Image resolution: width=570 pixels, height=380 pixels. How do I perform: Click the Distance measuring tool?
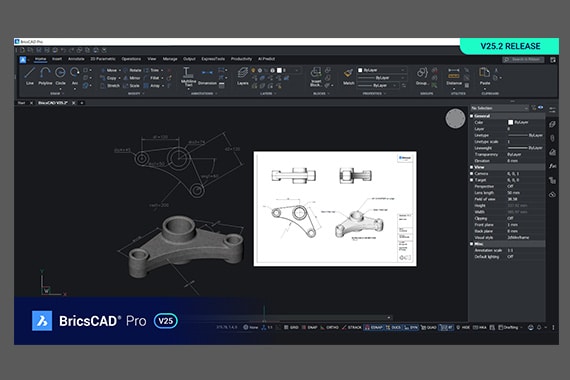[454, 76]
